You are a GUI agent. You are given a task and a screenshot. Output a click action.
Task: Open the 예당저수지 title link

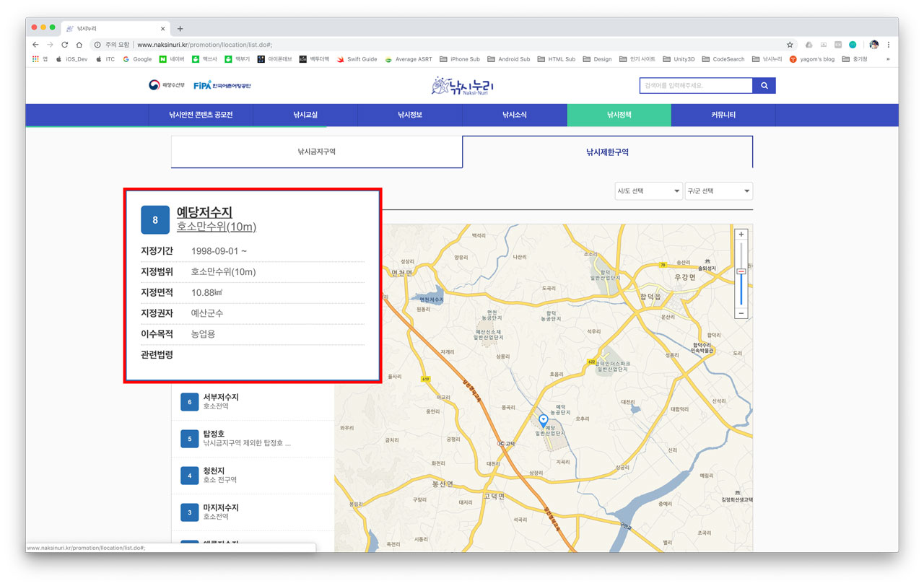click(x=206, y=212)
